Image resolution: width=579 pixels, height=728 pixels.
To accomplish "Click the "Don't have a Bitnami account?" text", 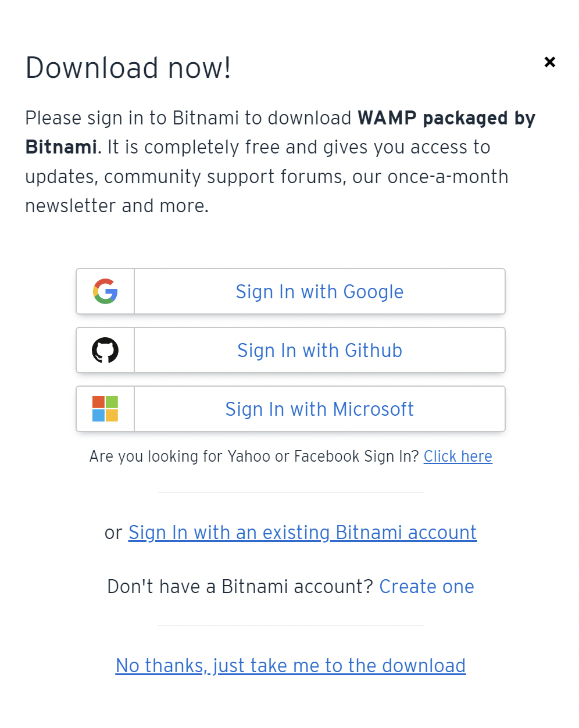I will click(x=240, y=587).
